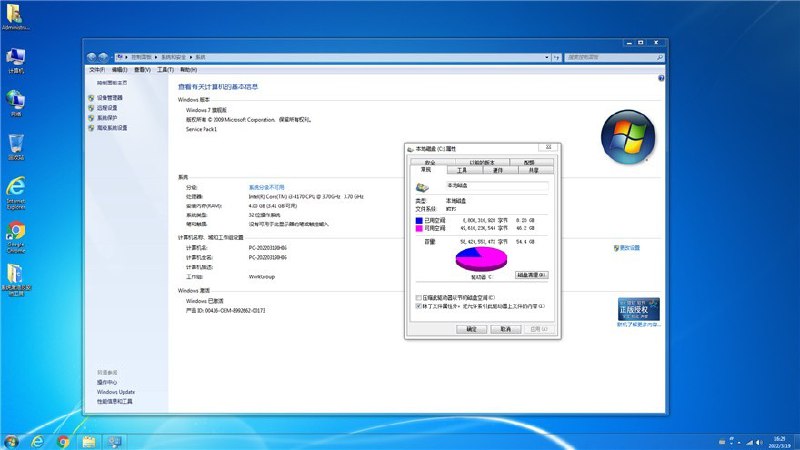Viewport: 800px width, 450px height.
Task: Open the 文件(F) menu
Action: 97,70
